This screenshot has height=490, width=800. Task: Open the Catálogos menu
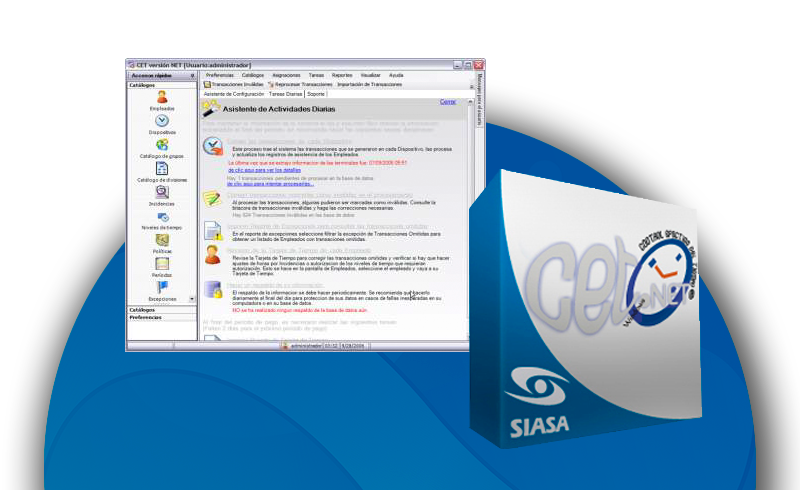pyautogui.click(x=253, y=75)
